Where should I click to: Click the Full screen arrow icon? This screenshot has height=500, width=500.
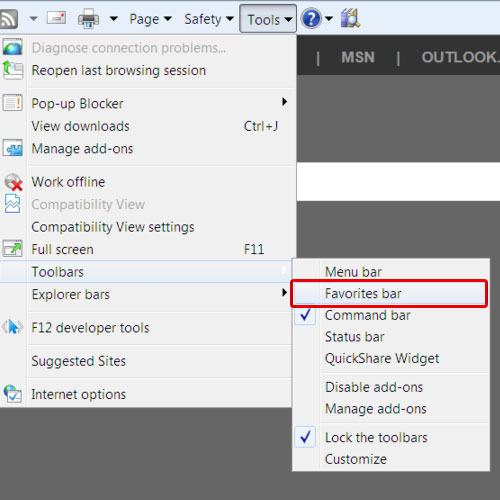pyautogui.click(x=13, y=249)
